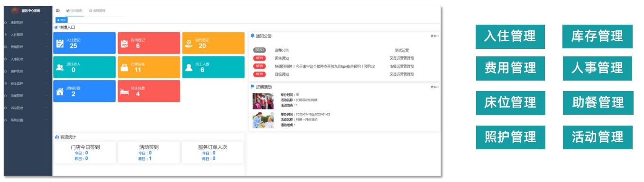Expand the 床位管理 sidebar chevron
The width and height of the screenshot is (644, 182).
coord(47,22)
